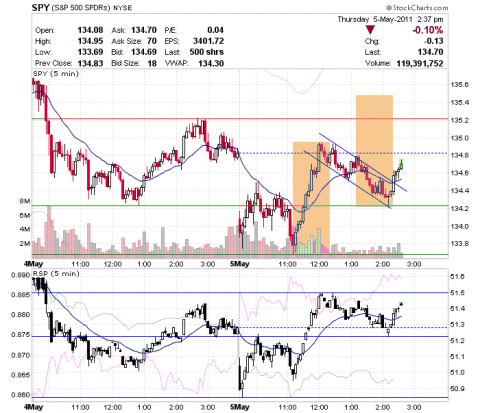Click the 135.0 price axis label

pos(459,138)
